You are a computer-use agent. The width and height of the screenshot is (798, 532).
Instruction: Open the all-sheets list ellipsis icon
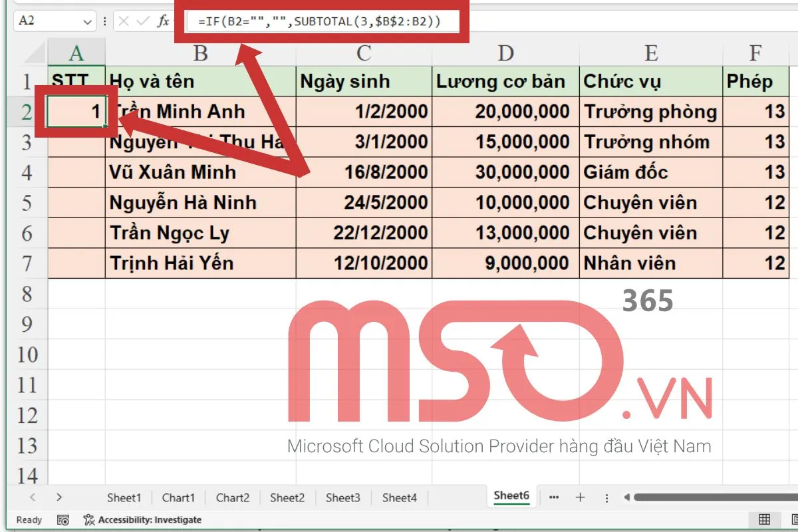pyautogui.click(x=555, y=497)
